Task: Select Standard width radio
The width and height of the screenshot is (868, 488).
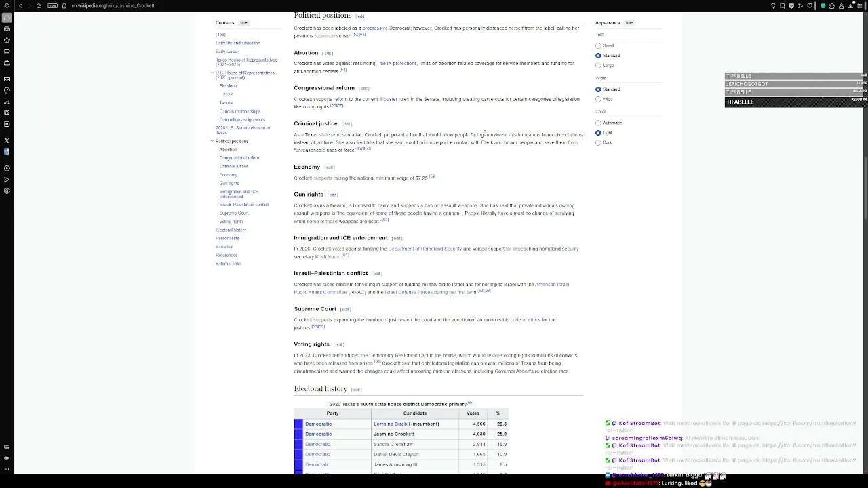Action: pyautogui.click(x=598, y=89)
